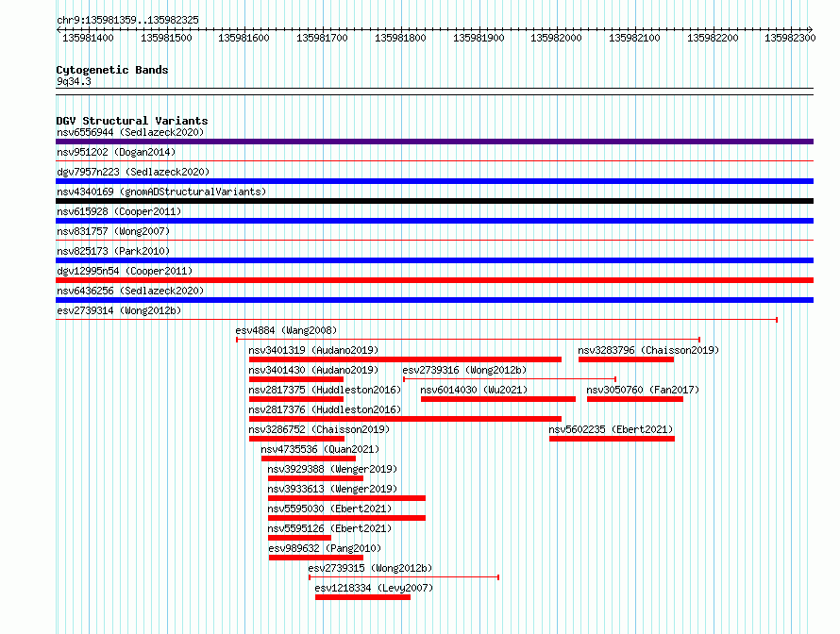Click ruler position 135982000
This screenshot has width=840, height=634.
[556, 38]
